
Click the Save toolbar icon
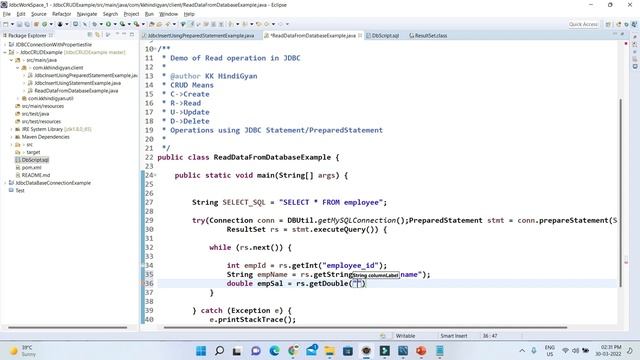[x=19, y=24]
